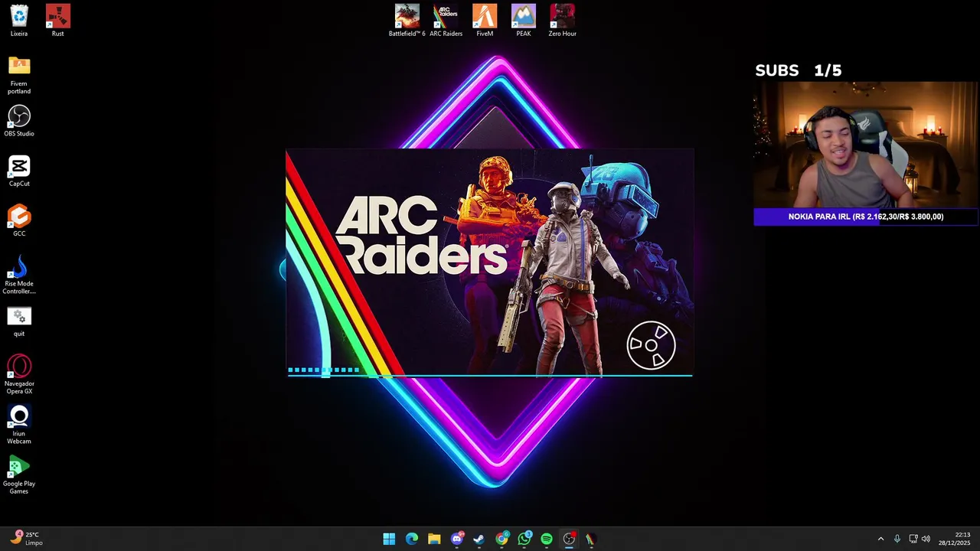Open the Lixeira recycle bin icon
980x551 pixels.
click(x=19, y=21)
